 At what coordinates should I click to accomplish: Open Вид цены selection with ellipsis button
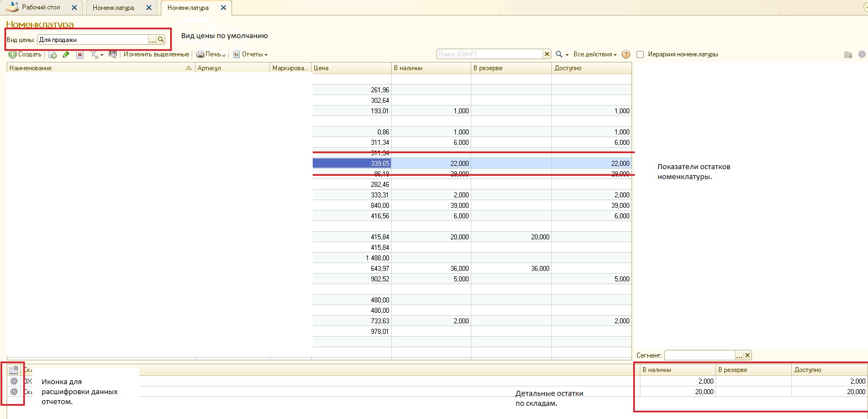[152, 40]
